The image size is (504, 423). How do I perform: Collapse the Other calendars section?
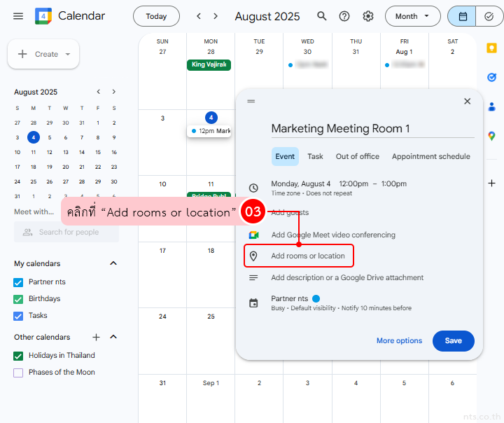click(x=113, y=337)
